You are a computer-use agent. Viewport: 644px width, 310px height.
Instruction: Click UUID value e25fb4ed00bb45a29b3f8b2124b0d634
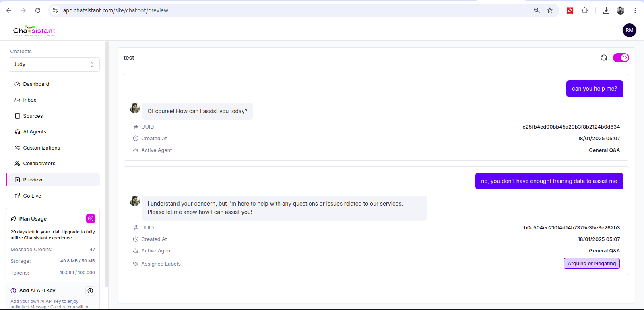tap(571, 127)
